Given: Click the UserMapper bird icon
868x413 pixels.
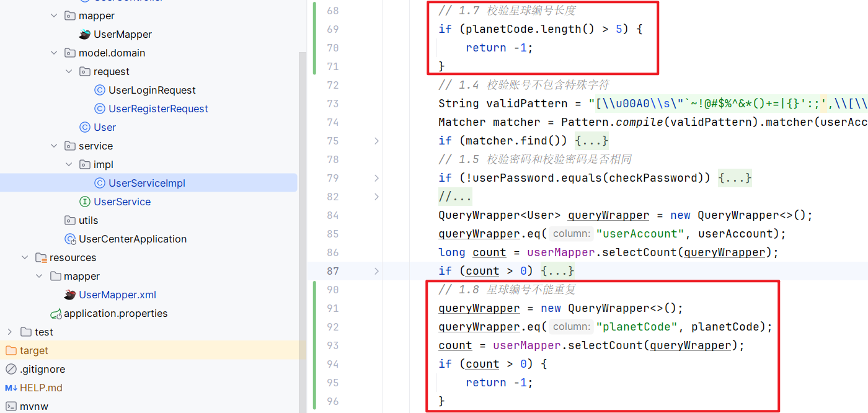Looking at the screenshot, I should coord(85,34).
